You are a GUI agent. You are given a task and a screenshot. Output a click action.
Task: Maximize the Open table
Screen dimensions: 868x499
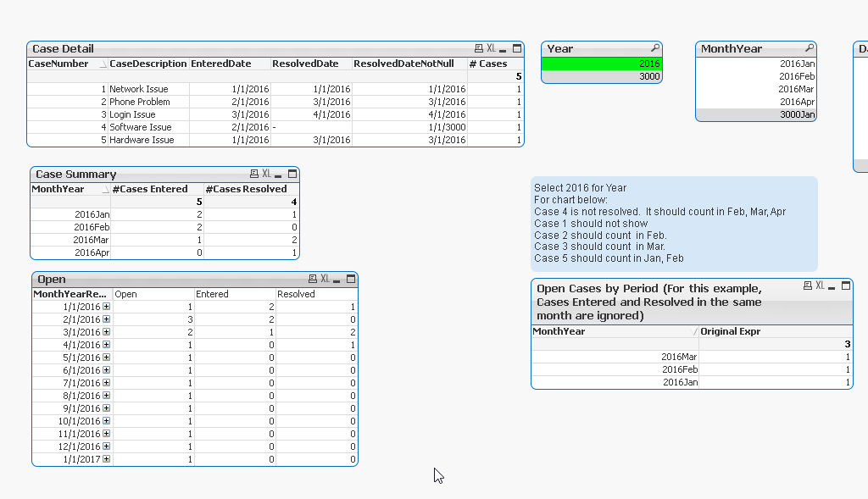[351, 279]
